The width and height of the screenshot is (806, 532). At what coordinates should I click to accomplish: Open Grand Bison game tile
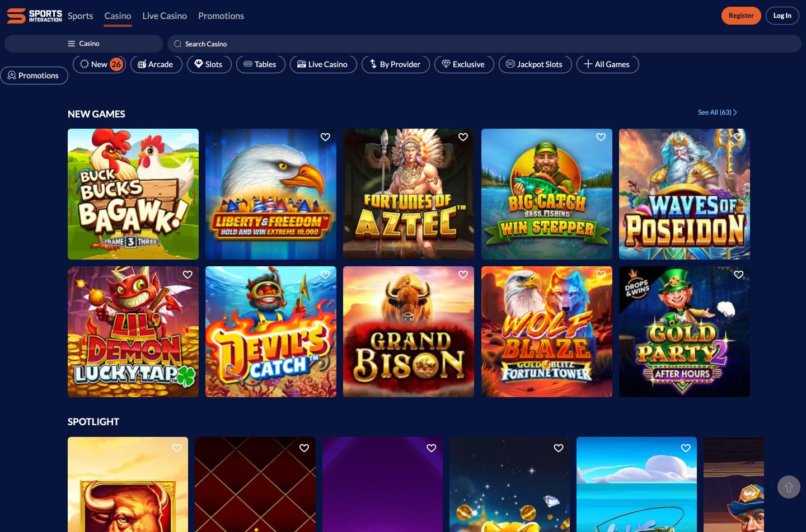[409, 332]
